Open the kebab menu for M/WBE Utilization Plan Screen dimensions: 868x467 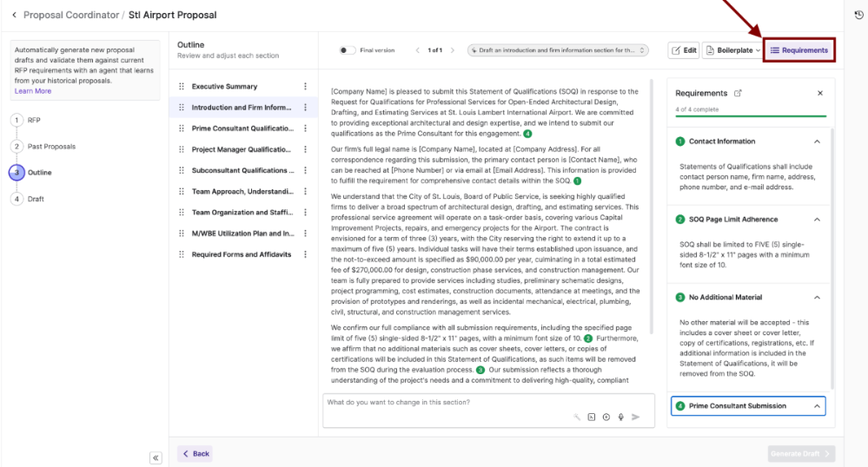(305, 233)
